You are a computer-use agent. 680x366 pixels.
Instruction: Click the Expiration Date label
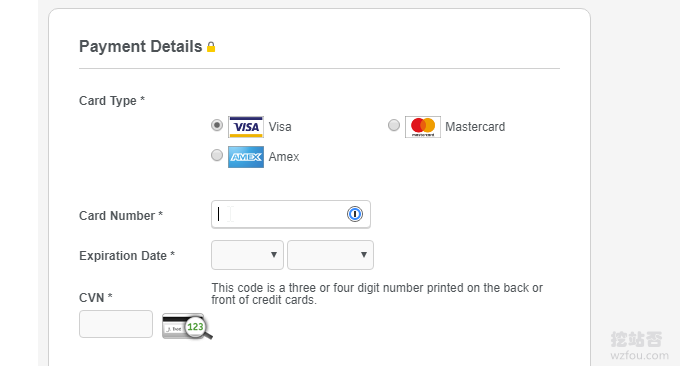[127, 256]
